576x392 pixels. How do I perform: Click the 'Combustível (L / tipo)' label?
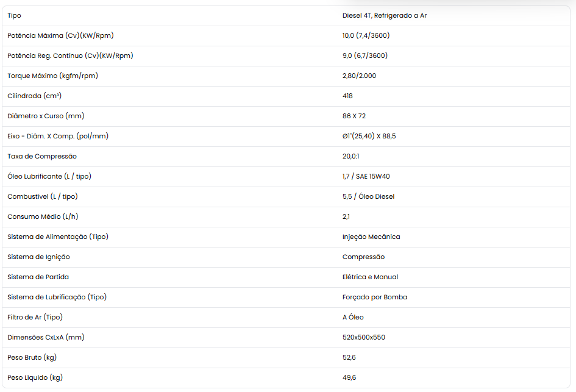point(43,196)
